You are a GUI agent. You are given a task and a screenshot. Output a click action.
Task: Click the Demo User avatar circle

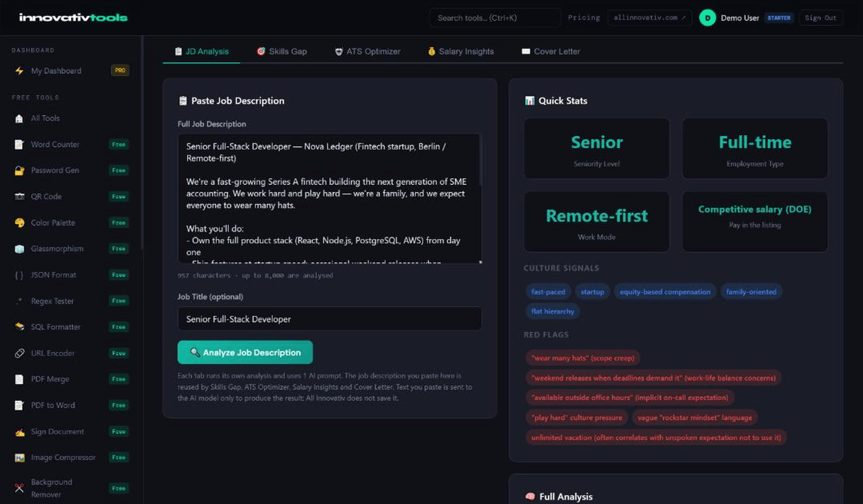[x=707, y=18]
